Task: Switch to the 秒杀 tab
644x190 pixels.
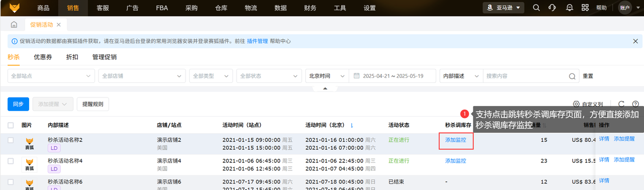Action: coord(14,57)
